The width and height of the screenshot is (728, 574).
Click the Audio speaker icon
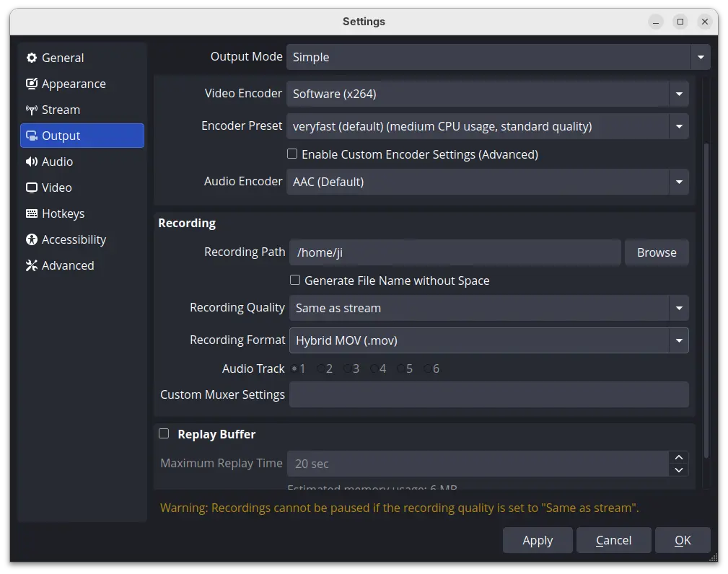[32, 162]
